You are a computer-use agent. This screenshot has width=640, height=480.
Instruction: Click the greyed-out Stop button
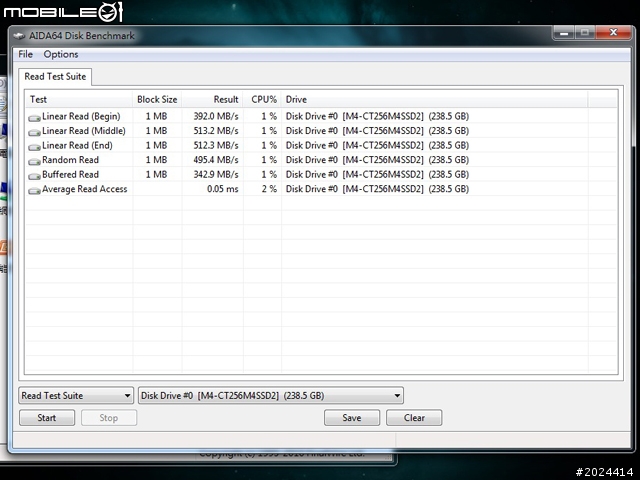click(x=109, y=418)
